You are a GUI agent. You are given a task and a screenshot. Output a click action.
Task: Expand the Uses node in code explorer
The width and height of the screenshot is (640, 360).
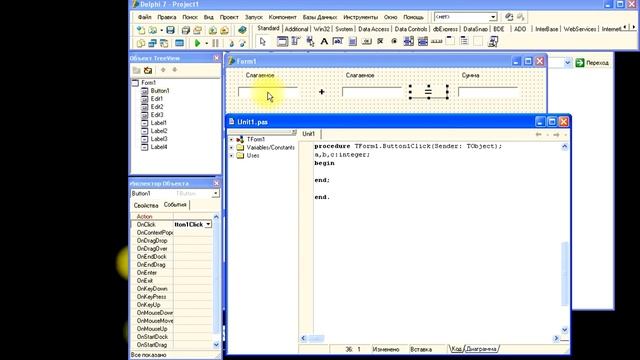(x=231, y=156)
